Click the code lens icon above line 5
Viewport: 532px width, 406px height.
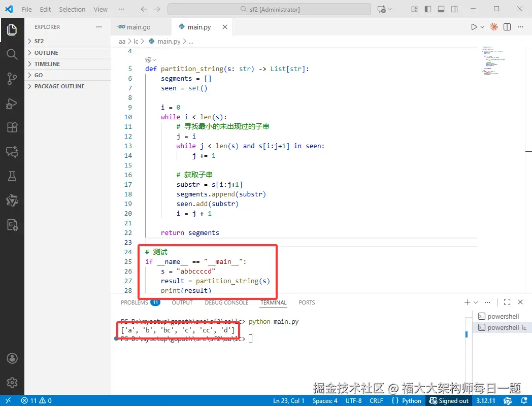(148, 60)
